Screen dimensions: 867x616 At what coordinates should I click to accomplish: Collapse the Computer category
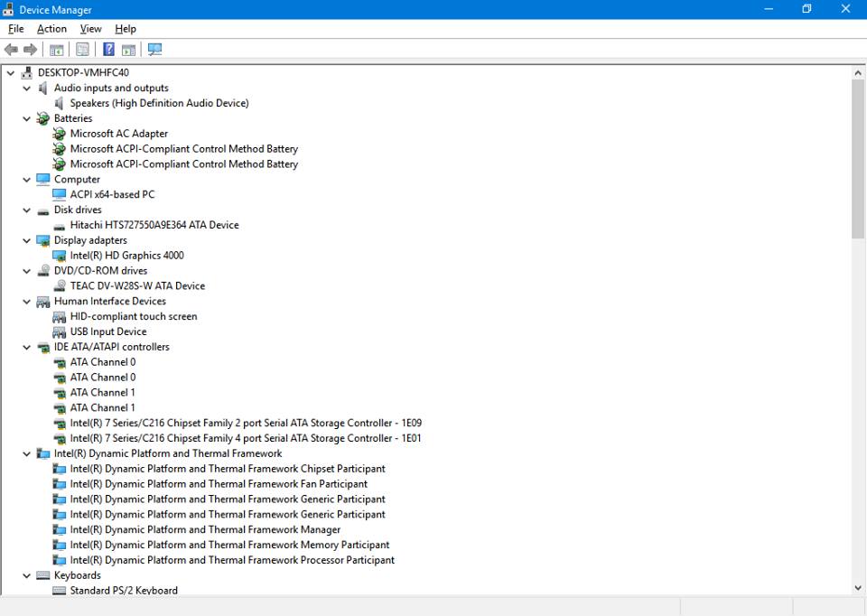pos(26,179)
